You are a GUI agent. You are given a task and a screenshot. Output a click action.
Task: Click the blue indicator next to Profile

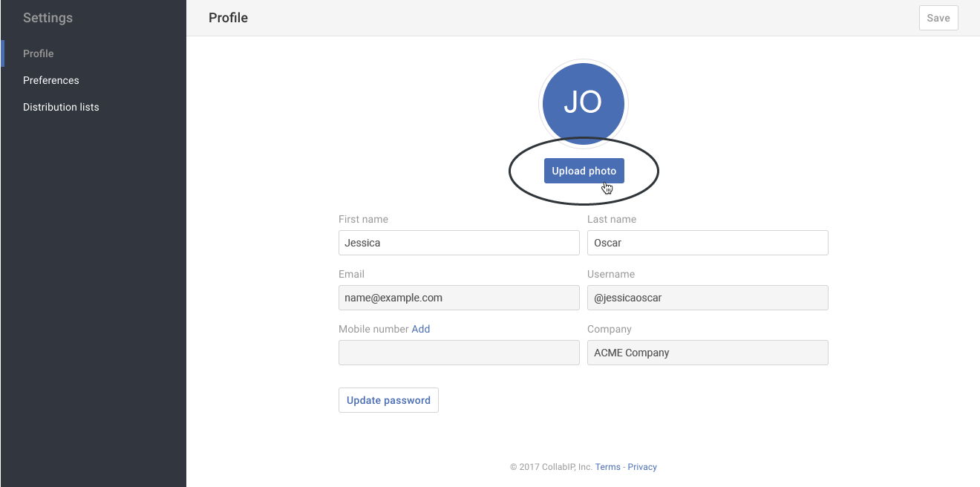pyautogui.click(x=1, y=53)
